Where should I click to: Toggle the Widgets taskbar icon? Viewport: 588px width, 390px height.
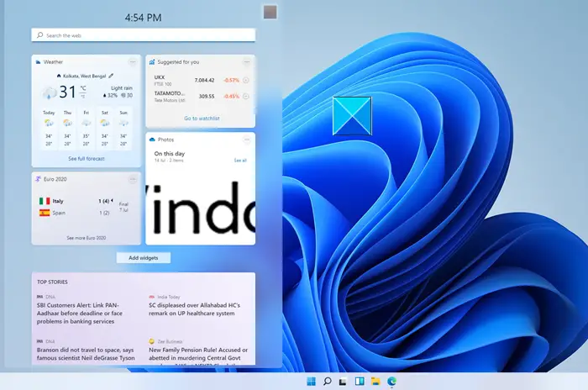(x=360, y=382)
